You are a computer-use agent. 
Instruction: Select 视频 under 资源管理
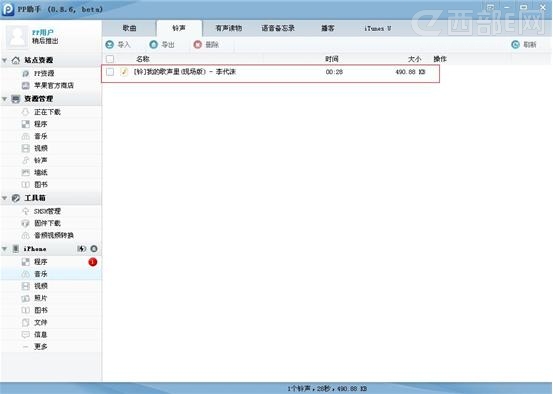[x=51, y=148]
